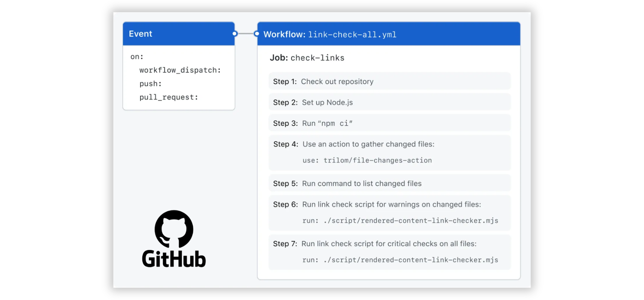Select the Job check-links label

307,58
